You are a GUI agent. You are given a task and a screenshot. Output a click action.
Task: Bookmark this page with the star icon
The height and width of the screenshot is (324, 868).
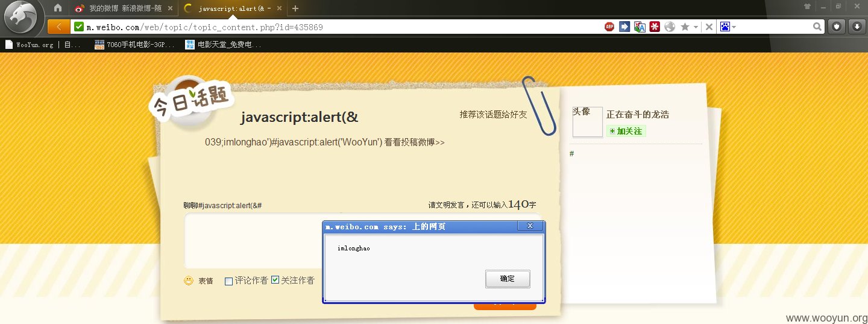point(685,27)
